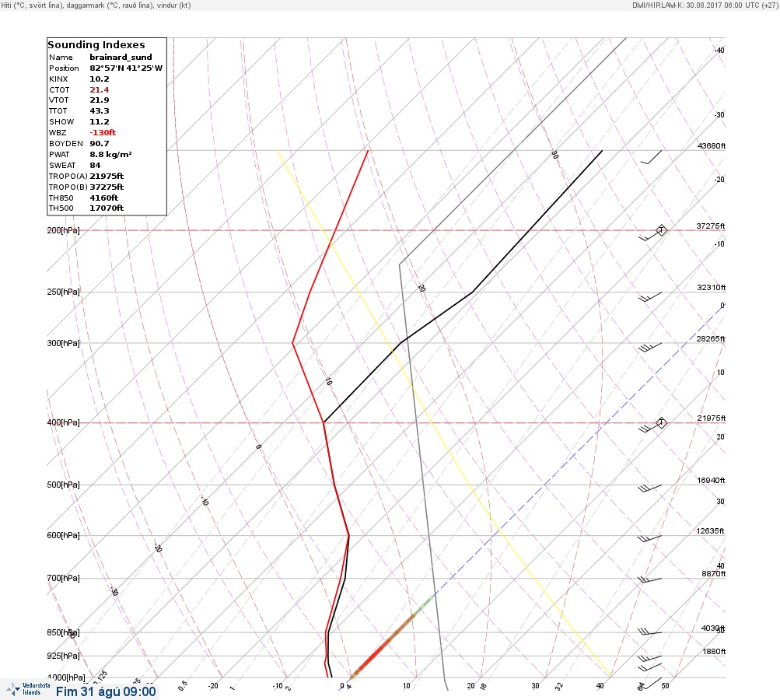
Task: Click the TROPO(A) value 21975ft
Action: coord(107,176)
